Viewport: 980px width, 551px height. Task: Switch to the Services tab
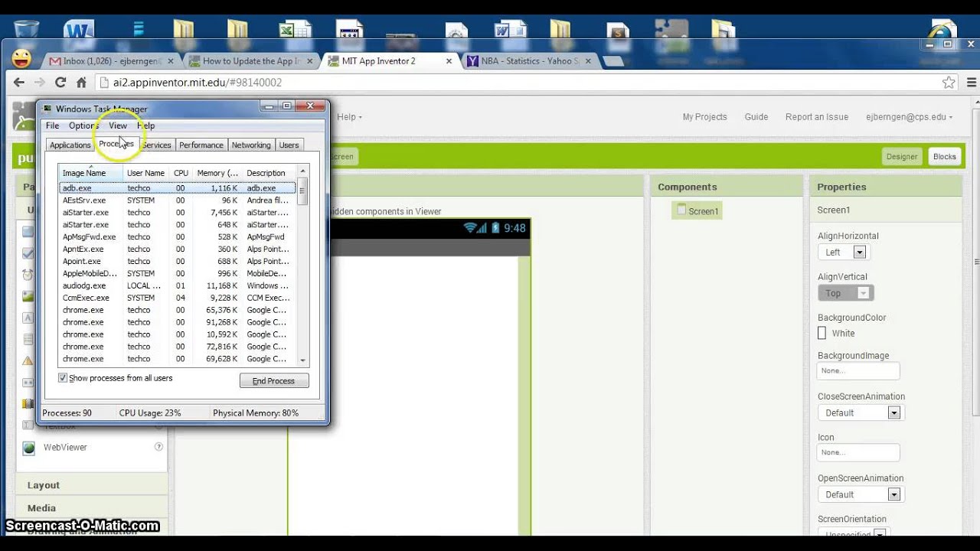coord(156,145)
